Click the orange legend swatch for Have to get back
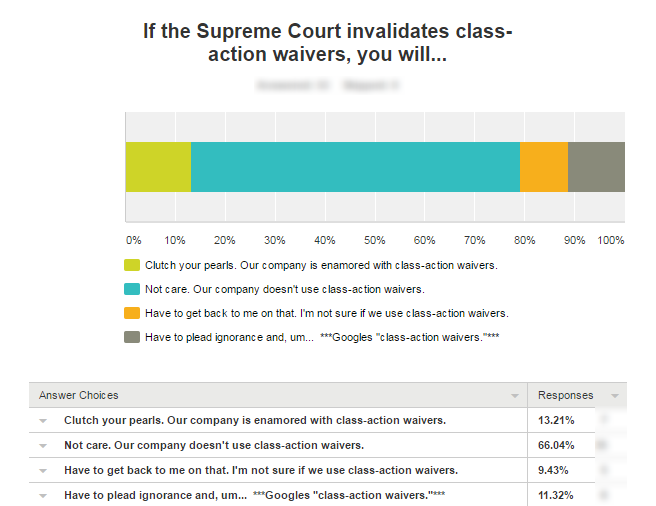This screenshot has height=506, width=656. point(132,313)
